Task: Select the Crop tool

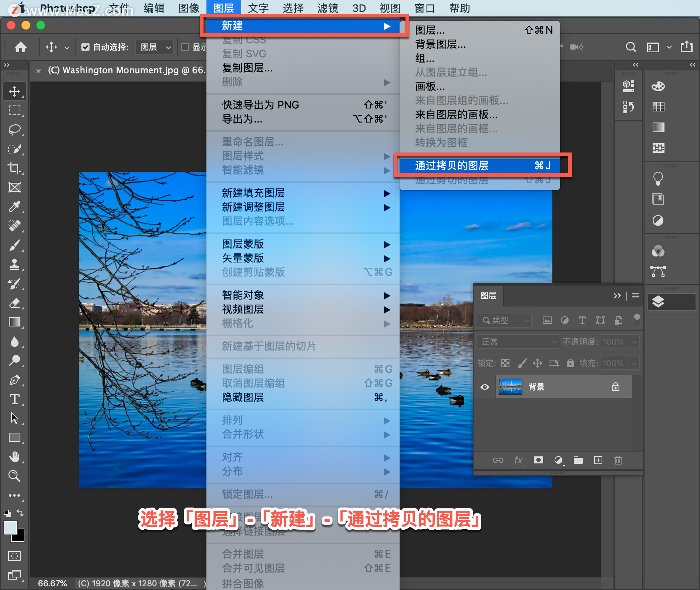Action: 14,168
